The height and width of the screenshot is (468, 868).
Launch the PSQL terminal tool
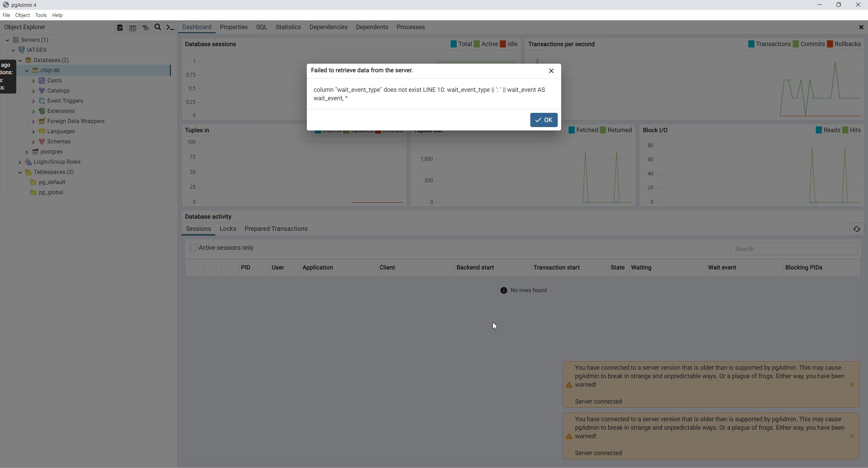(171, 27)
